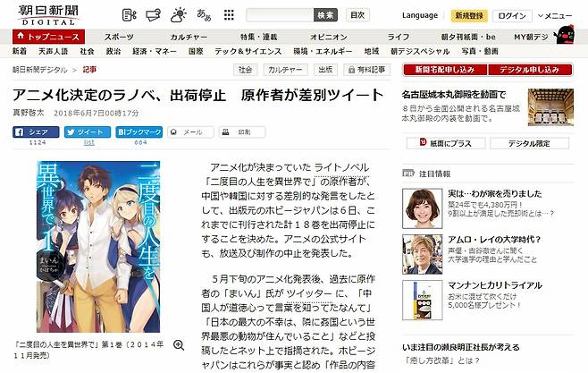Click the デジタル申し込み button
Viewport: 588px width, 373px height.
530,70
